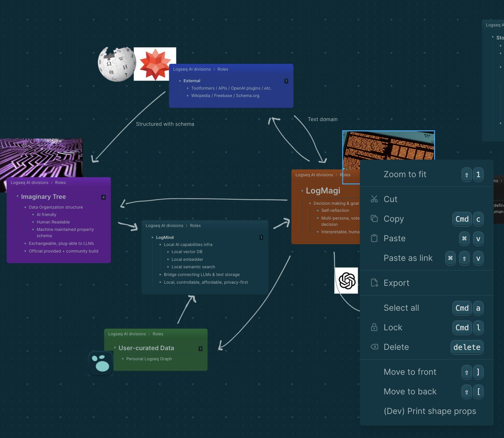
Task: Click the LogMagi heading text
Action: coord(323,191)
